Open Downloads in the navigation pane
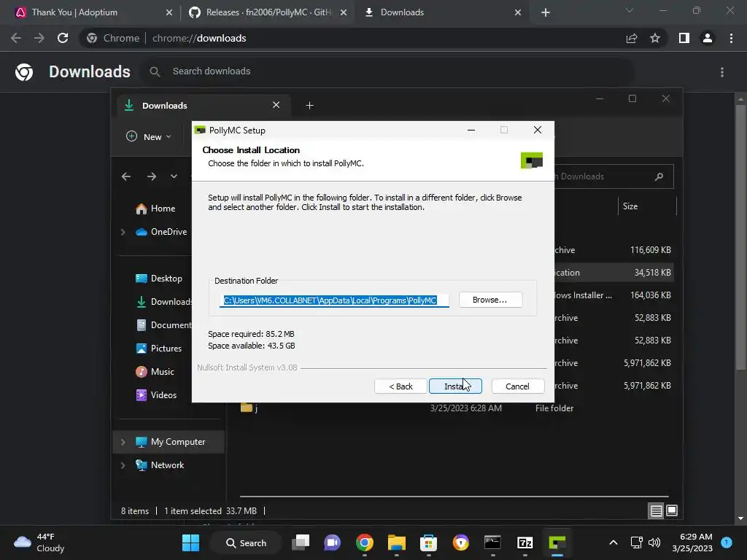747x560 pixels. 163,302
